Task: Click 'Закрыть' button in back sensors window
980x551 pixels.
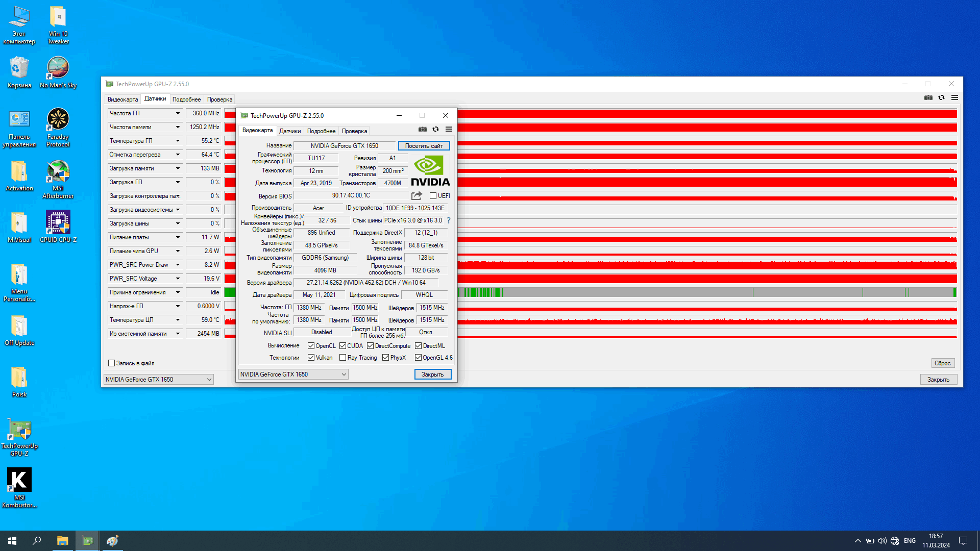Action: coord(938,380)
